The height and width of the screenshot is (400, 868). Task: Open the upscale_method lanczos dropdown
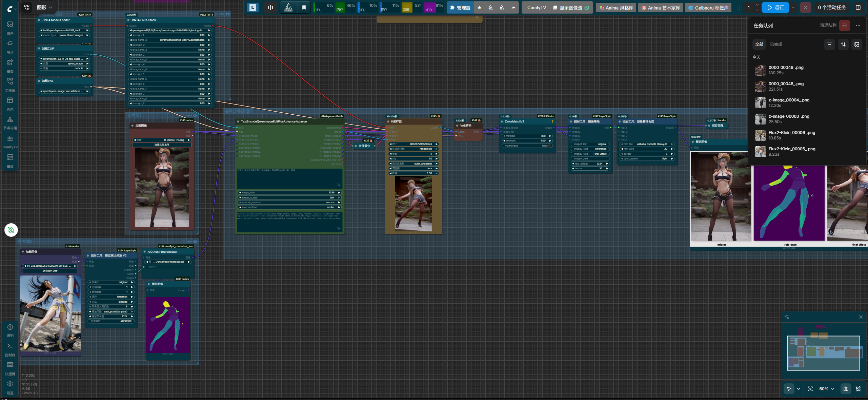290,203
